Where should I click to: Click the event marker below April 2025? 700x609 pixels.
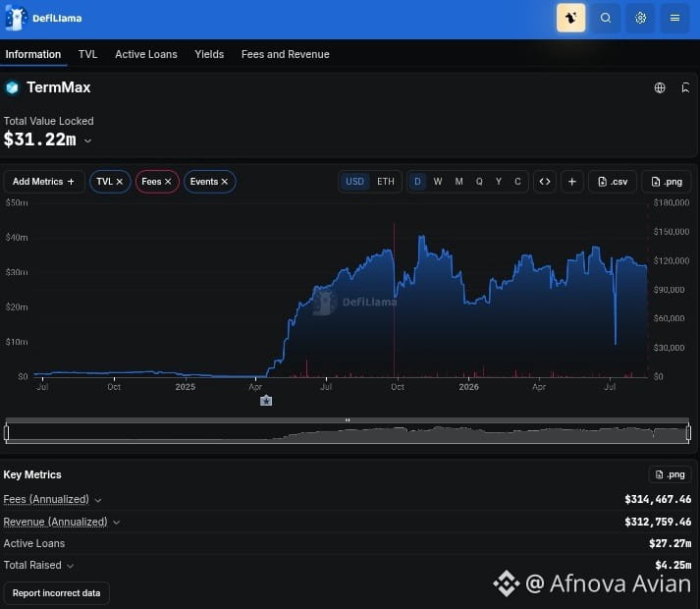(x=266, y=401)
